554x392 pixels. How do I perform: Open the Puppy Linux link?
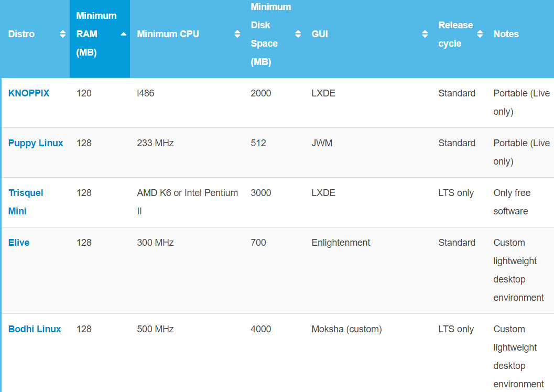point(35,143)
